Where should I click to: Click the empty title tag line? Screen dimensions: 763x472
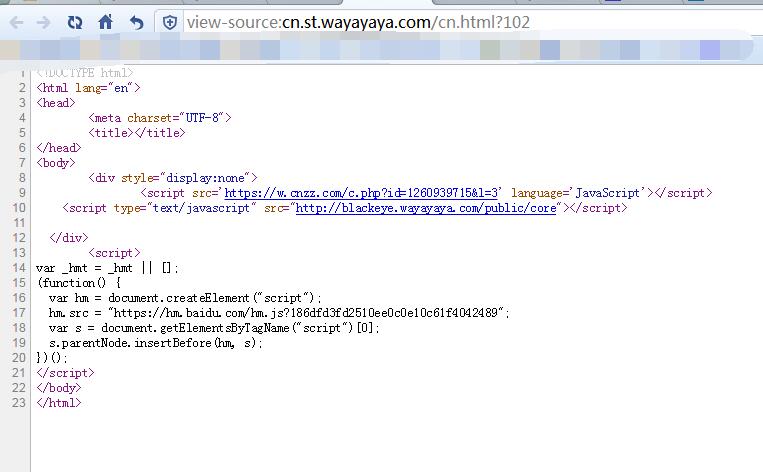tap(137, 133)
